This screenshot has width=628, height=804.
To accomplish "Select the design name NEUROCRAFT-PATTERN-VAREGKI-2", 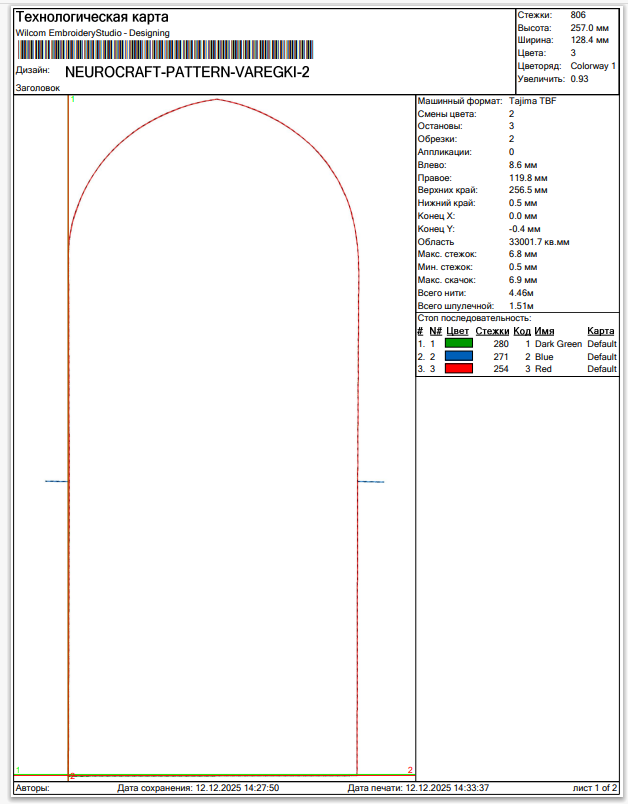I will coord(187,72).
